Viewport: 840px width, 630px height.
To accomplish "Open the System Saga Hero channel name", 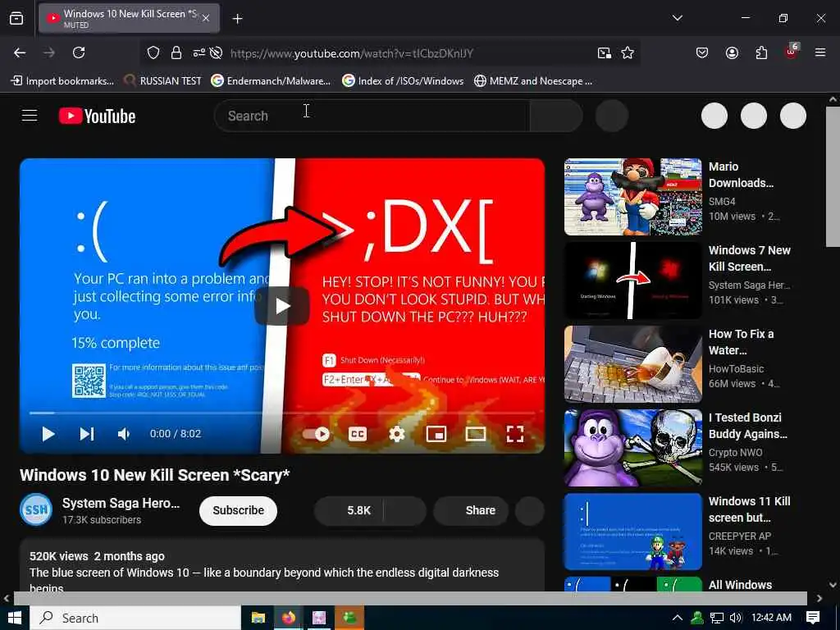I will (x=121, y=503).
